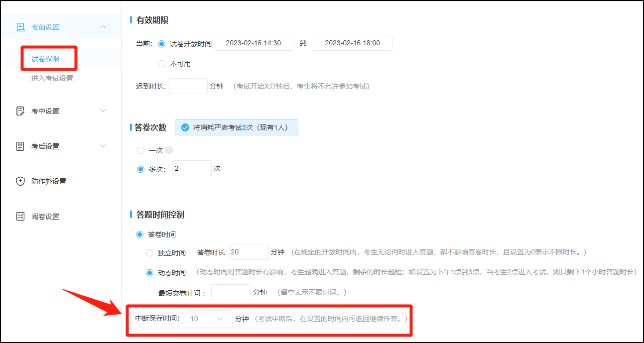Click the 考后设置 report icon
Image resolution: width=644 pixels, height=343 pixels.
coord(20,146)
